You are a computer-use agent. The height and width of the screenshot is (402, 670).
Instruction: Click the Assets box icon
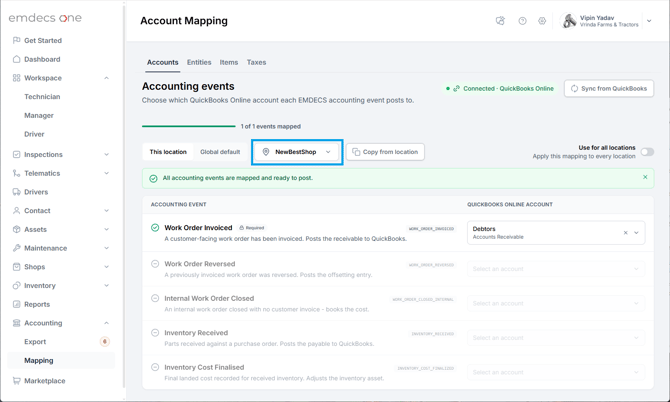tap(16, 229)
